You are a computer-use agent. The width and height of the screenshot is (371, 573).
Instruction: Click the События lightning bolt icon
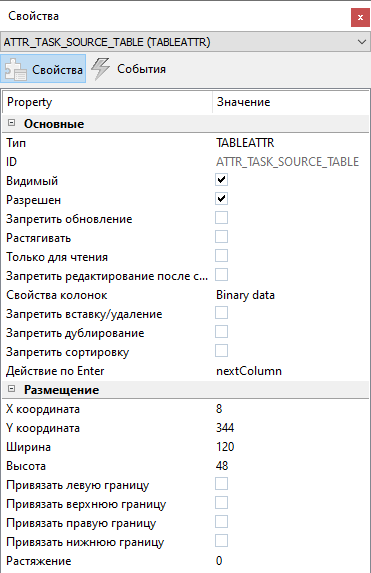[100, 68]
